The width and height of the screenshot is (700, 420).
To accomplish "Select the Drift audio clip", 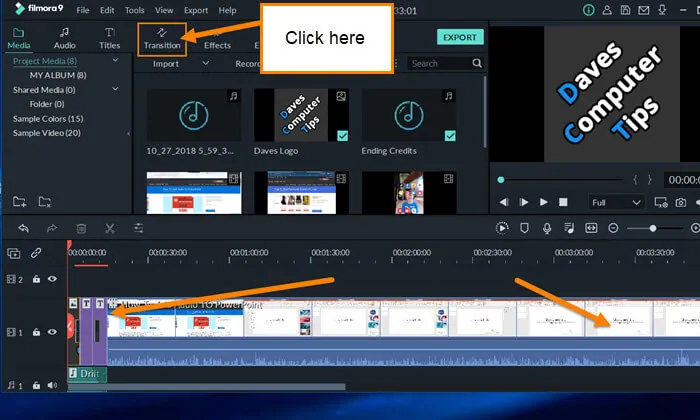I will pyautogui.click(x=87, y=374).
